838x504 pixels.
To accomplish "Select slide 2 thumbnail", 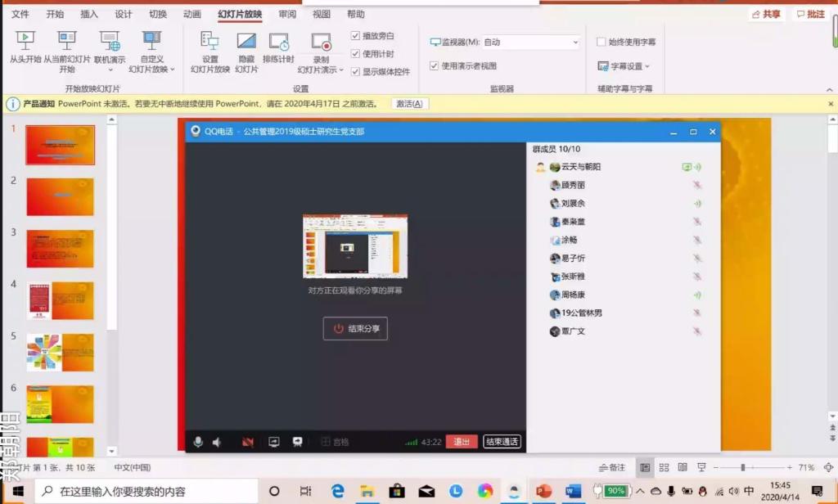I will (60, 196).
